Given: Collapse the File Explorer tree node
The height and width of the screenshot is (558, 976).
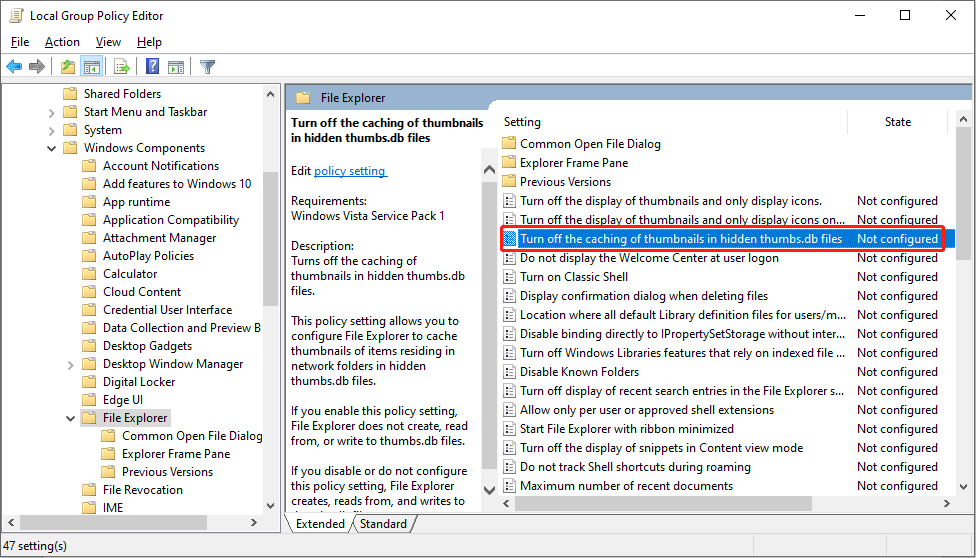Looking at the screenshot, I should (70, 418).
